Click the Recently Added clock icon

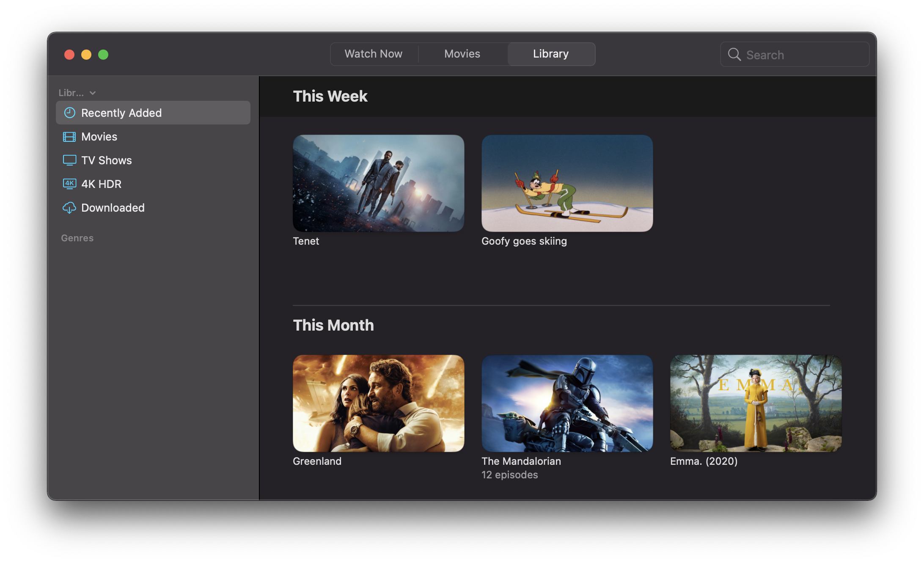click(69, 113)
